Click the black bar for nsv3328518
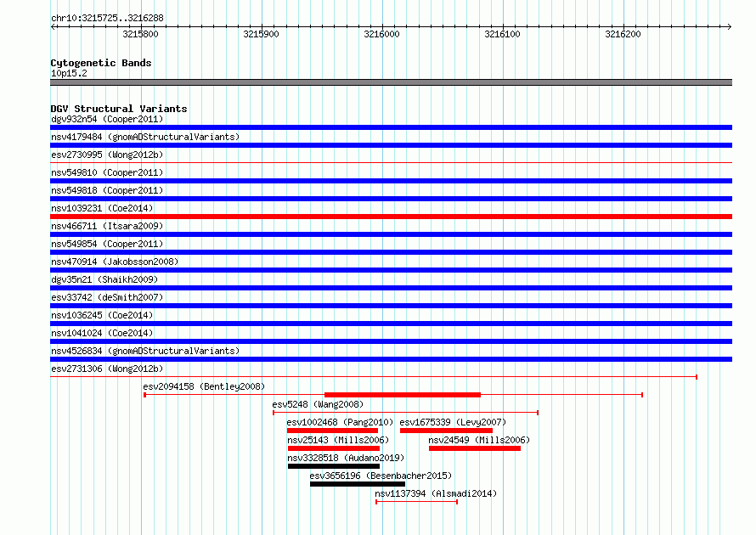The height and width of the screenshot is (535, 756). (x=334, y=466)
